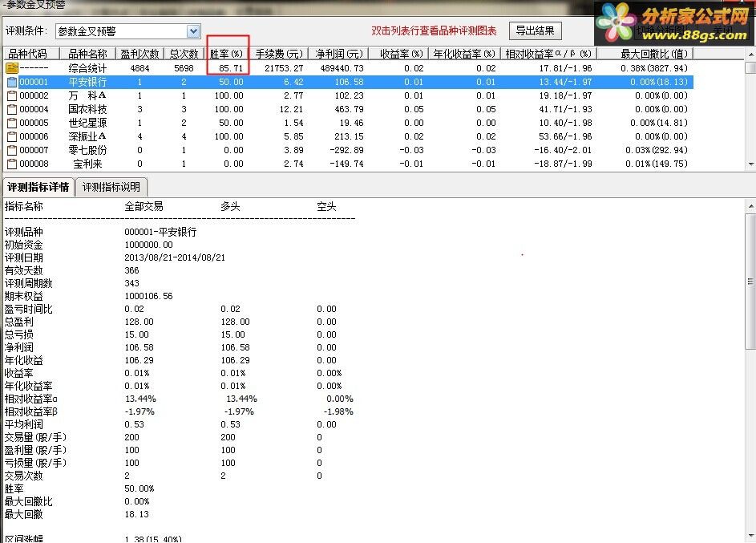Sort by 胜率(%) column header
The width and height of the screenshot is (756, 543).
click(227, 54)
